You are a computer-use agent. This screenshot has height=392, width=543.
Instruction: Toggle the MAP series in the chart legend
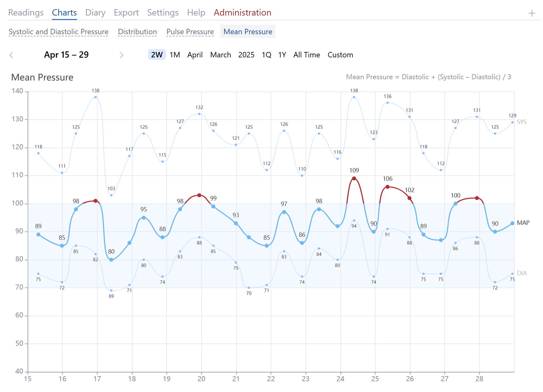point(524,222)
